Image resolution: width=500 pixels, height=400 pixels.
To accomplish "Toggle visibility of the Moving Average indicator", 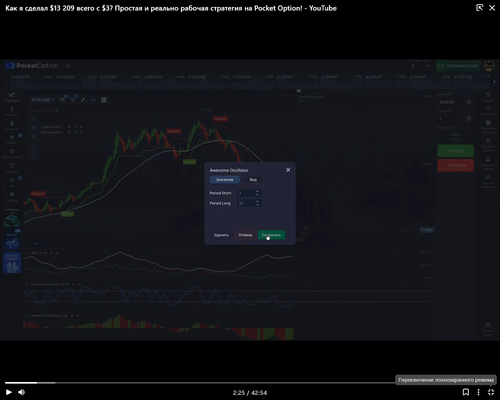I will 69,132.
